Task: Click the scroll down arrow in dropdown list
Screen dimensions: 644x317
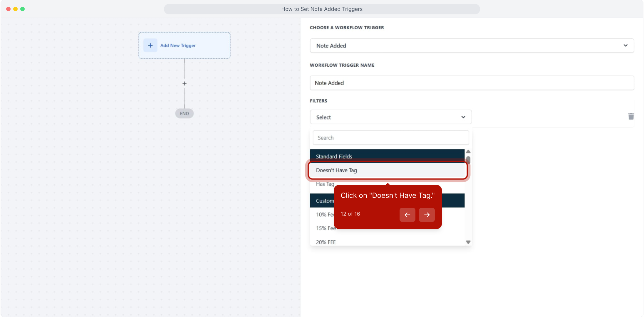Action: 468,242
